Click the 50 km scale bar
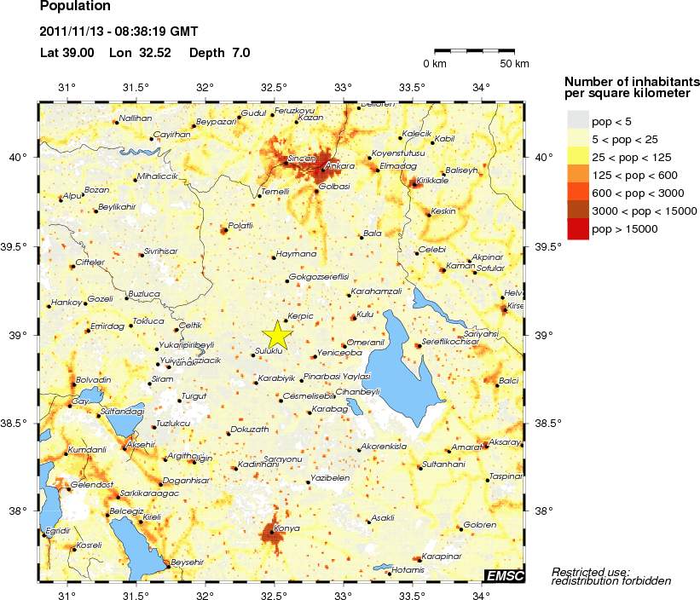Image resolution: width=700 pixels, height=600 pixels. tap(477, 52)
